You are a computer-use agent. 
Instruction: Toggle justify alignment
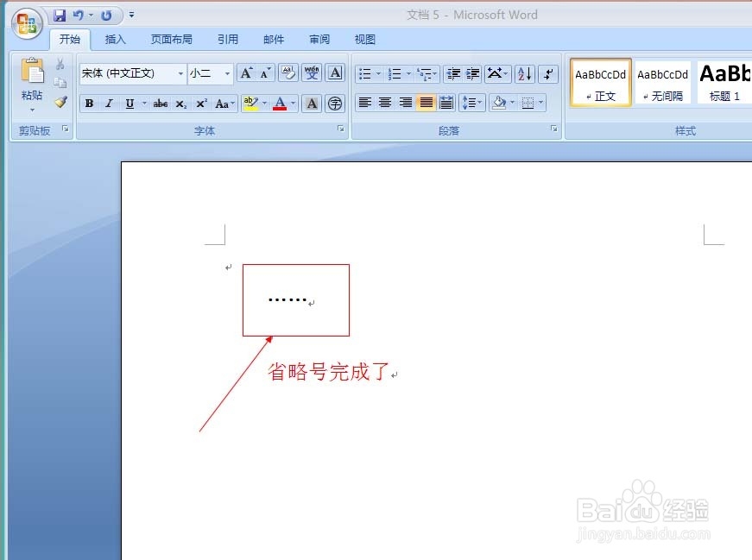[426, 103]
